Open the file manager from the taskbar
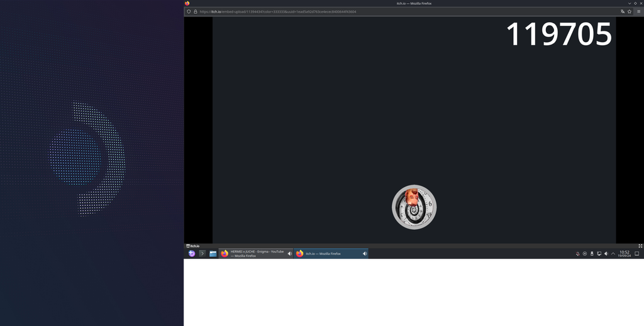644x326 pixels. [x=213, y=254]
